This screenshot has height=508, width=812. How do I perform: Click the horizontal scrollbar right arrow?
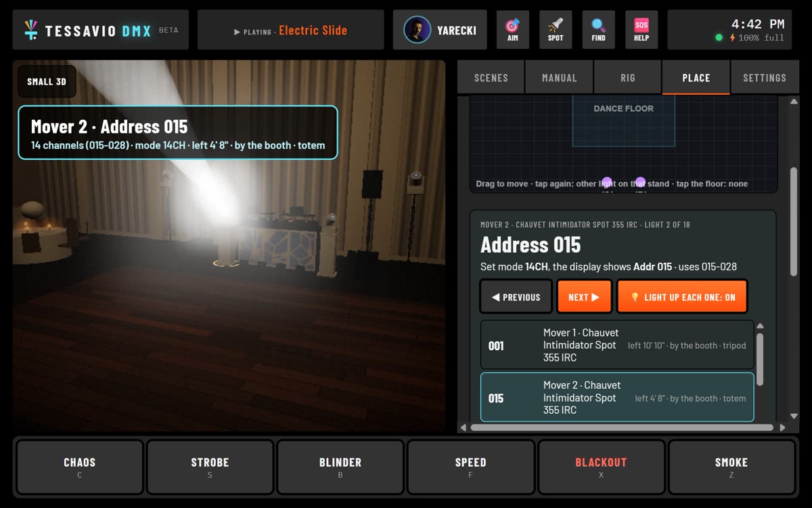tap(782, 427)
